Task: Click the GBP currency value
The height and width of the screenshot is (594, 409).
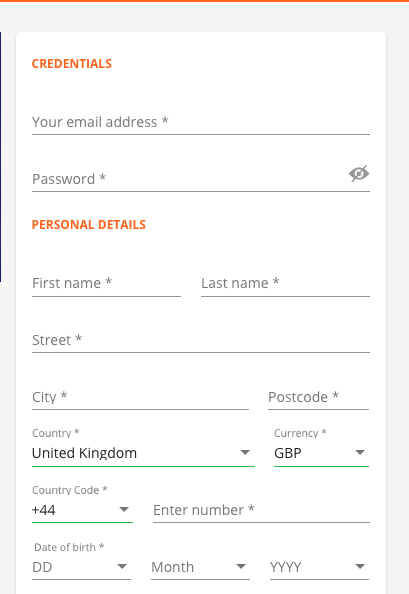Action: coord(288,453)
